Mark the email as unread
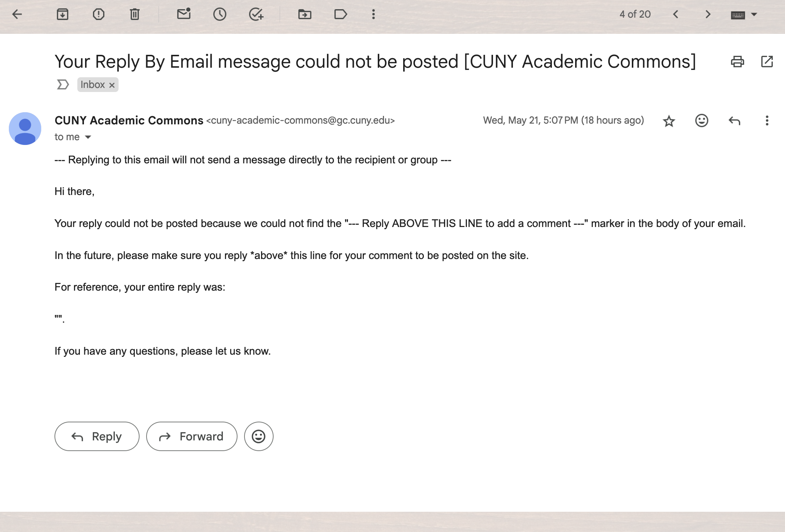785x532 pixels. (184, 14)
